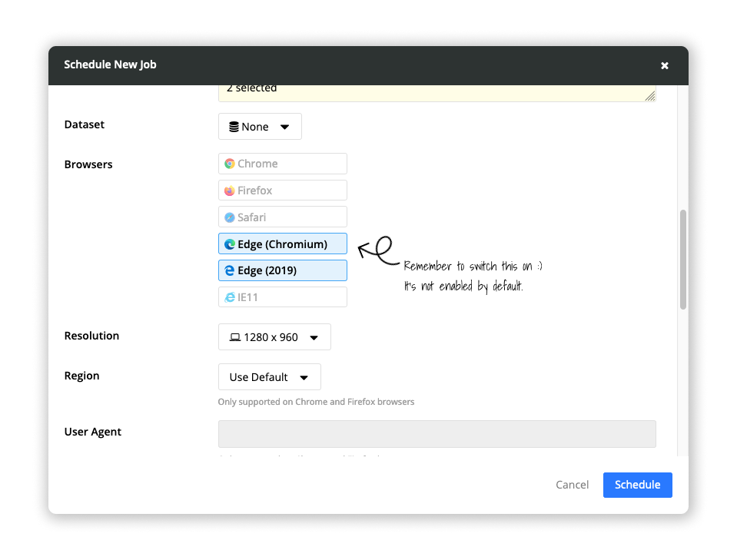Click the Cancel link
This screenshot has height=560, width=737.
(x=572, y=485)
